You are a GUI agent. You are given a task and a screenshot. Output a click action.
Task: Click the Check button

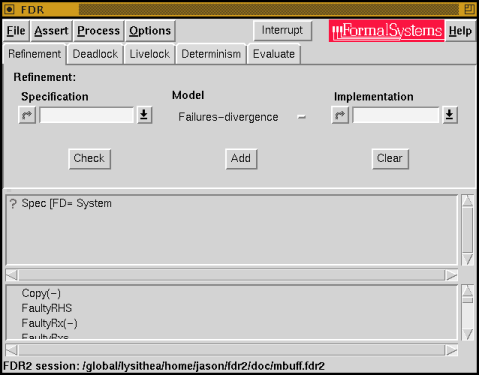point(89,158)
